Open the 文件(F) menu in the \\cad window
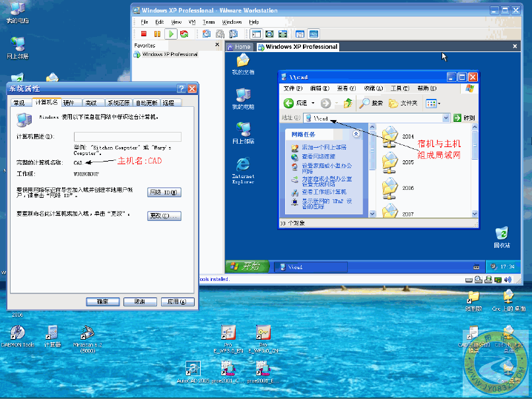532x399 pixels. pyautogui.click(x=293, y=88)
